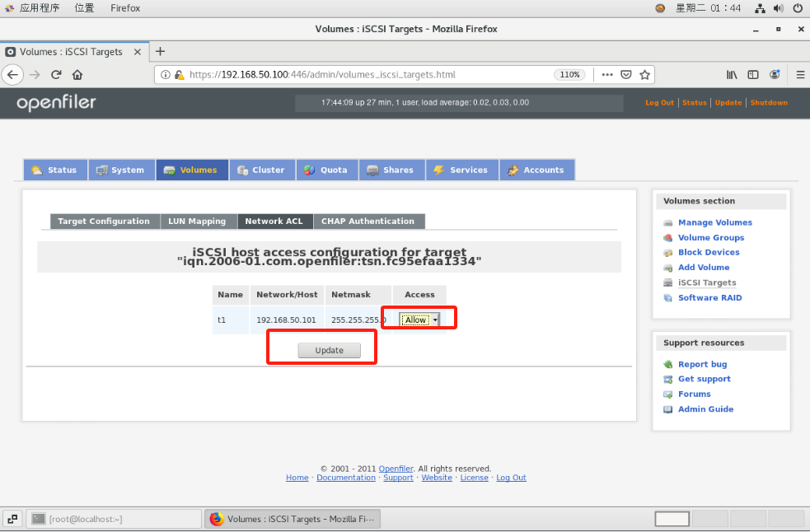
Task: Click the site information icon in address bar
Action: click(166, 75)
